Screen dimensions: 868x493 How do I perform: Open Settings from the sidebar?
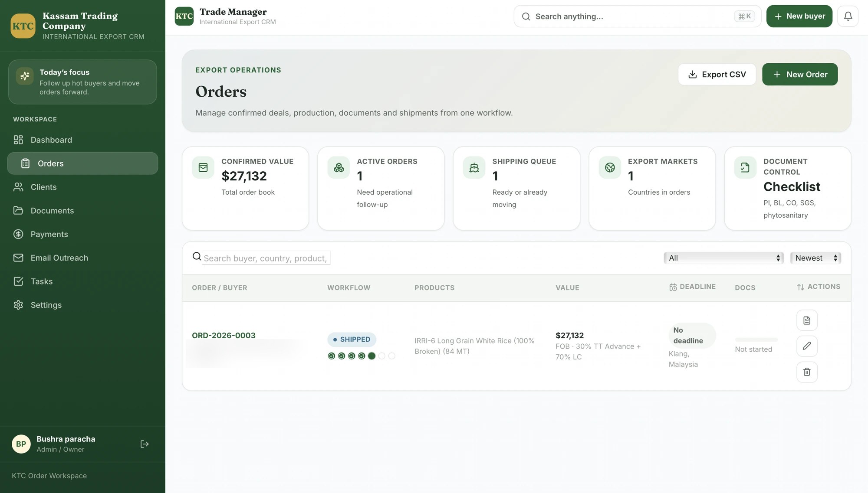[x=82, y=305]
